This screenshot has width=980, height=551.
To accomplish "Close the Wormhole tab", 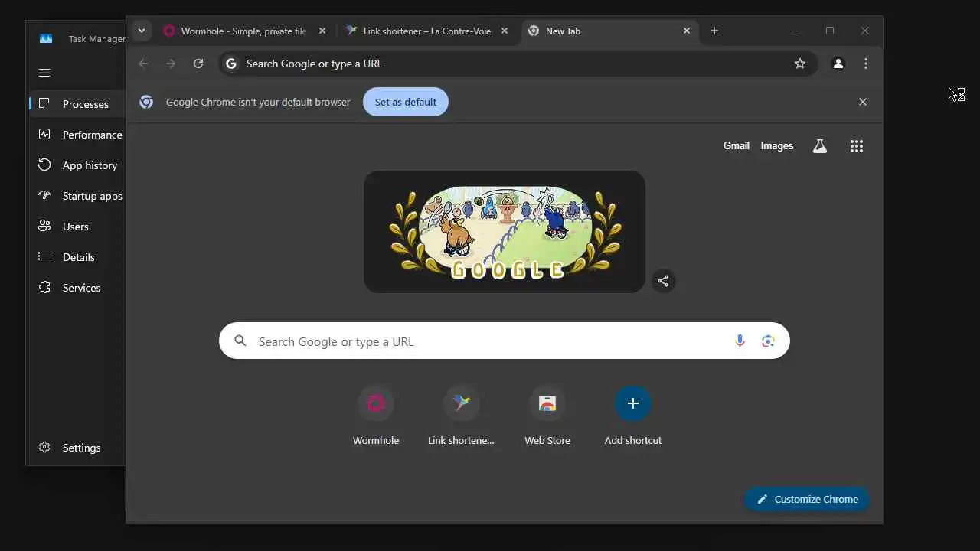I will pos(322,31).
